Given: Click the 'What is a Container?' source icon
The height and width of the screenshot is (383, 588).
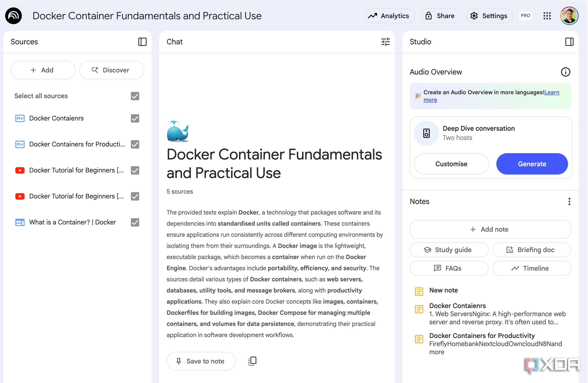Looking at the screenshot, I should point(20,222).
